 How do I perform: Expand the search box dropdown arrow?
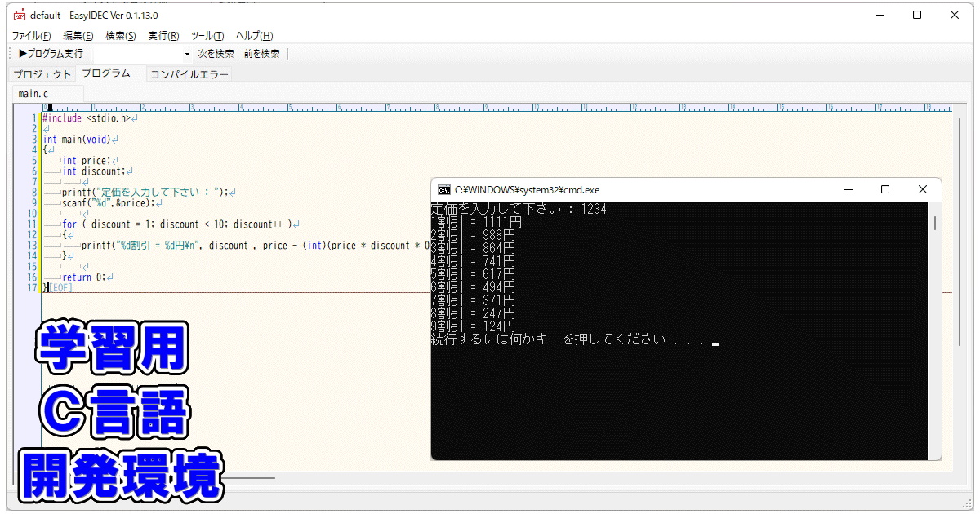[x=187, y=54]
